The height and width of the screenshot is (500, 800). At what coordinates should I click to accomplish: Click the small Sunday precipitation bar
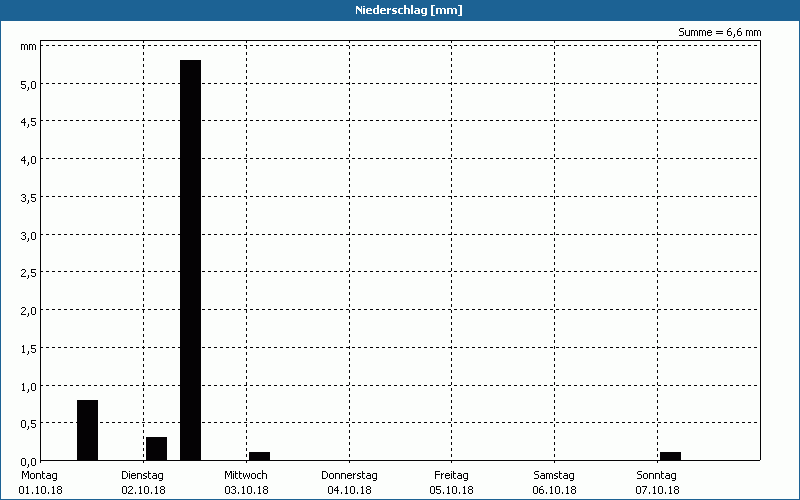(670, 456)
